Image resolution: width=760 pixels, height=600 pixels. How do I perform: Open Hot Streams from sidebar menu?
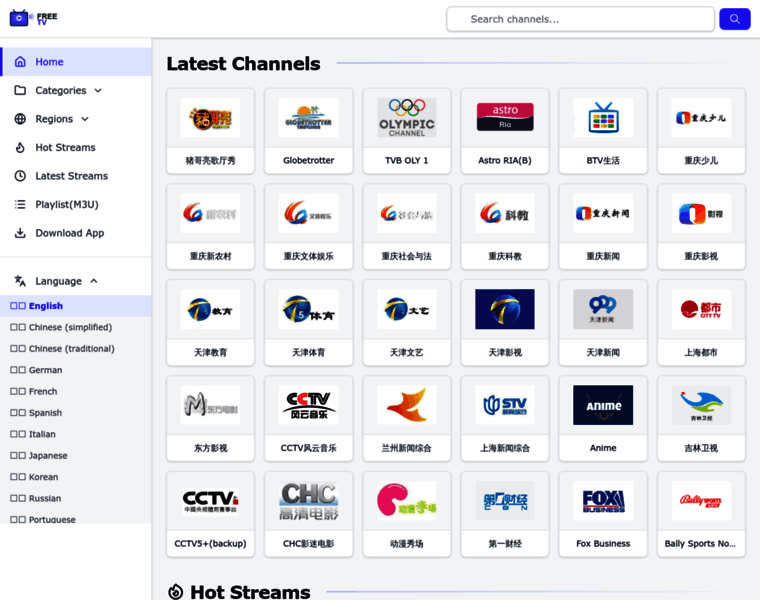coord(76,147)
